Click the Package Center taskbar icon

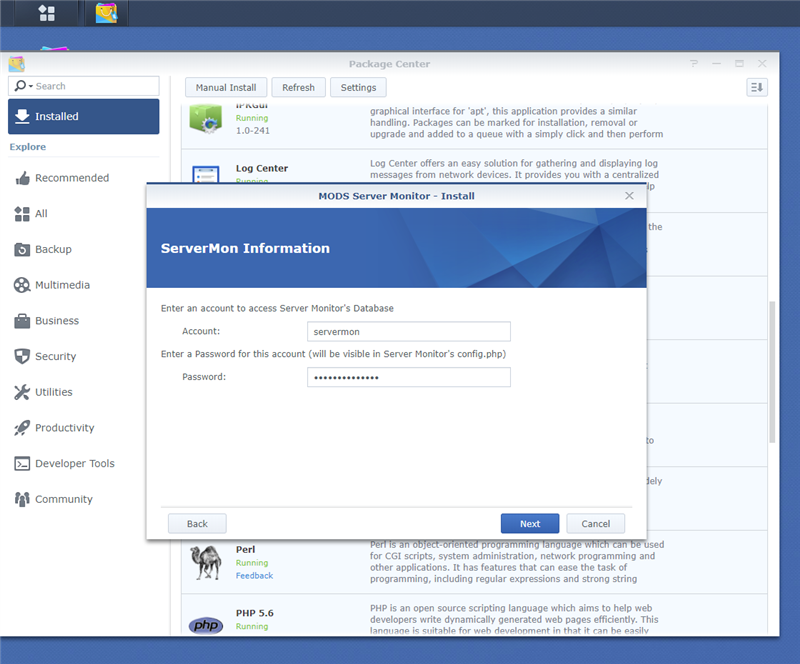coord(106,13)
